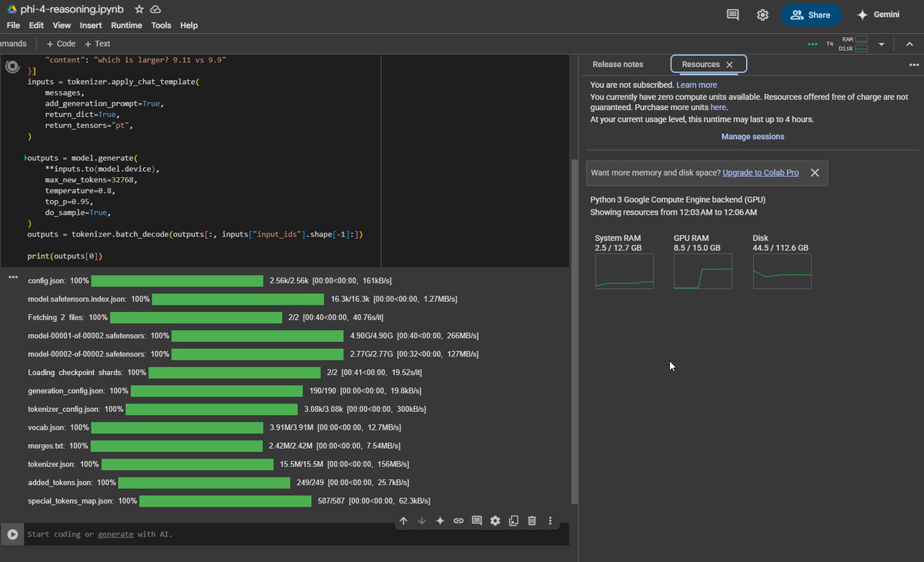This screenshot has height=562, width=924.
Task: Star the phi-4-reasoning notebook
Action: pyautogui.click(x=139, y=9)
